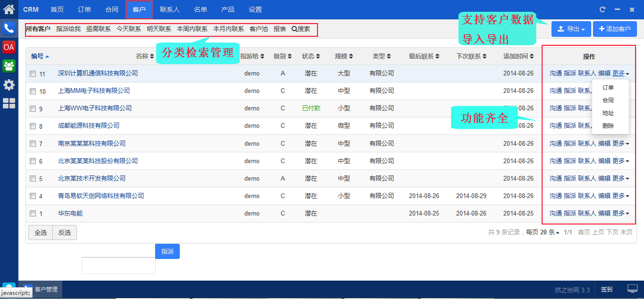This screenshot has width=644, height=299.
Task: Choose 合同 from the 更多 menu
Action: (608, 100)
